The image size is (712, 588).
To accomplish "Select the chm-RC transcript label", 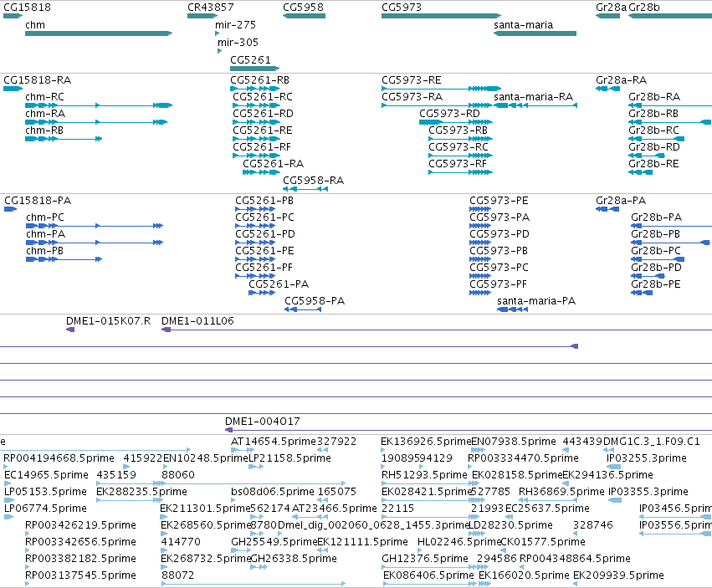I will [x=45, y=97].
